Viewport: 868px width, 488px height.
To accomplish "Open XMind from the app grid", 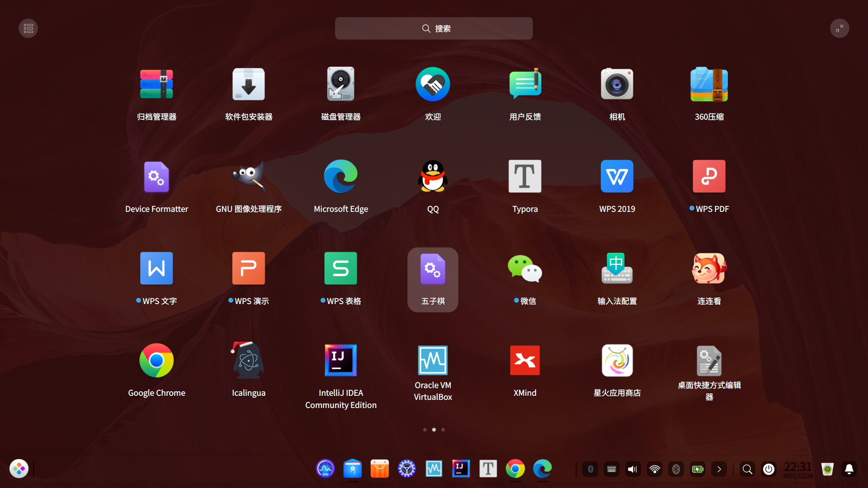I will (x=525, y=361).
